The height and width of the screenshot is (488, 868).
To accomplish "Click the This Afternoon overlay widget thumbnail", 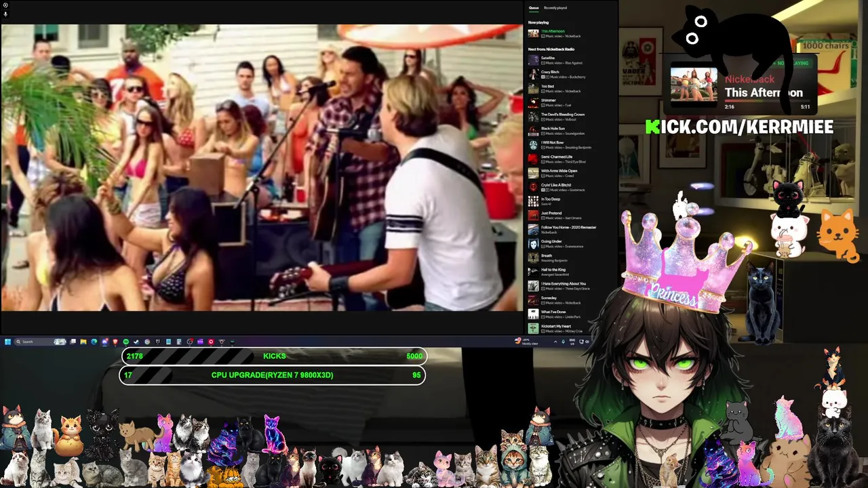I will [x=694, y=85].
